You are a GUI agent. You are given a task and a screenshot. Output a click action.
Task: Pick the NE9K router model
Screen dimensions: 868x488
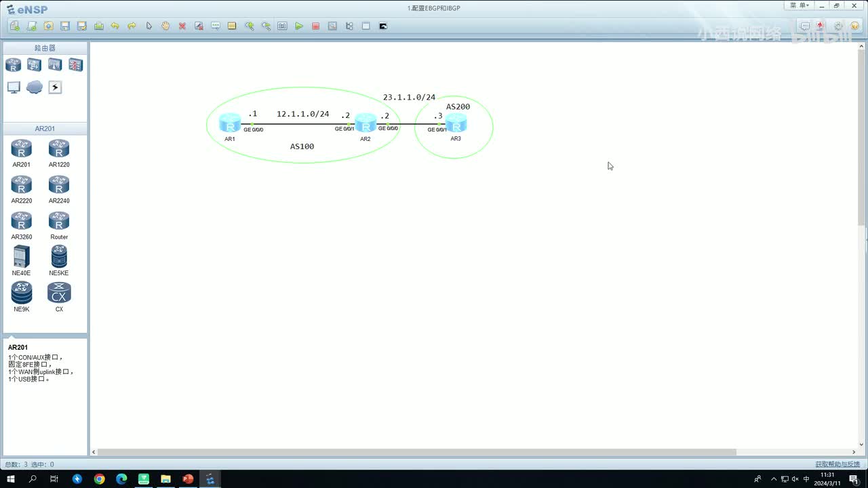tap(21, 297)
